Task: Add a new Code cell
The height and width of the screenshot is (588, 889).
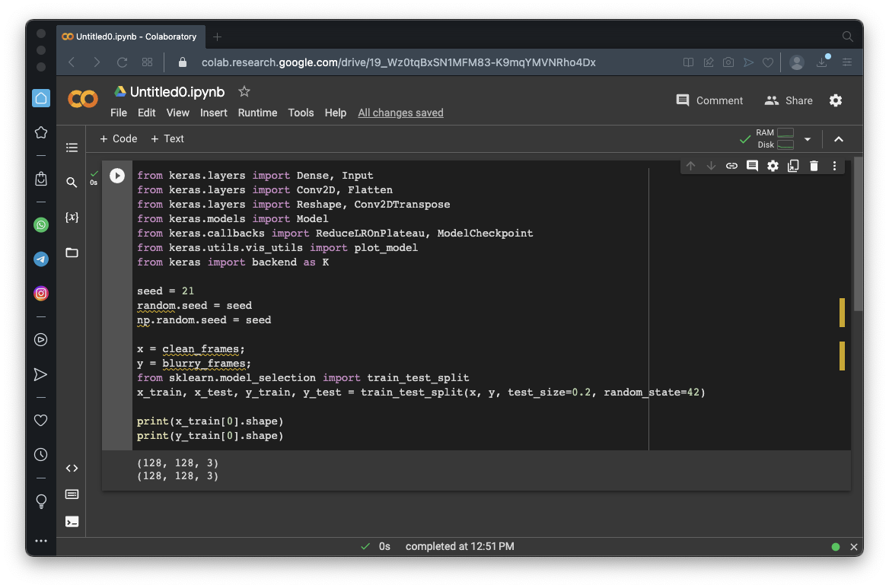Action: [119, 138]
